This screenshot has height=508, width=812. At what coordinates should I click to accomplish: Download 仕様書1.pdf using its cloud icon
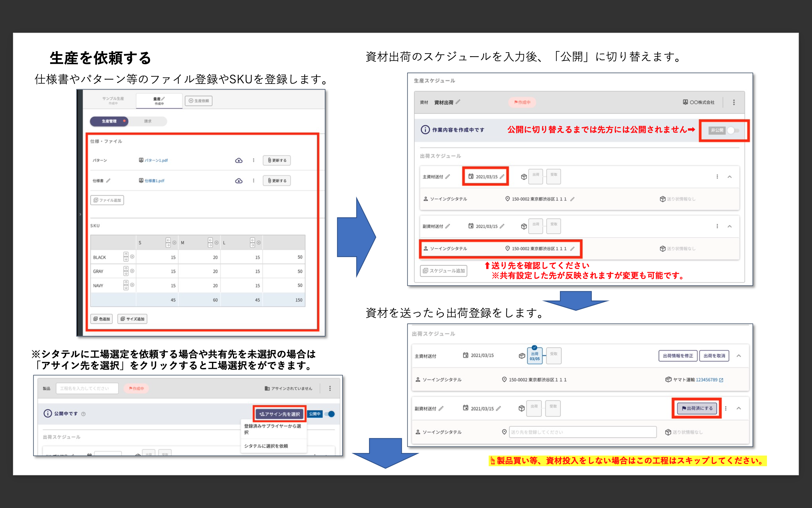[239, 181]
